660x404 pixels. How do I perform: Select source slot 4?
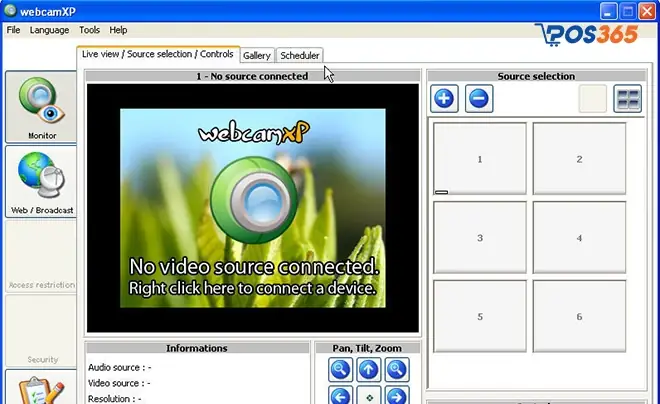pos(579,237)
